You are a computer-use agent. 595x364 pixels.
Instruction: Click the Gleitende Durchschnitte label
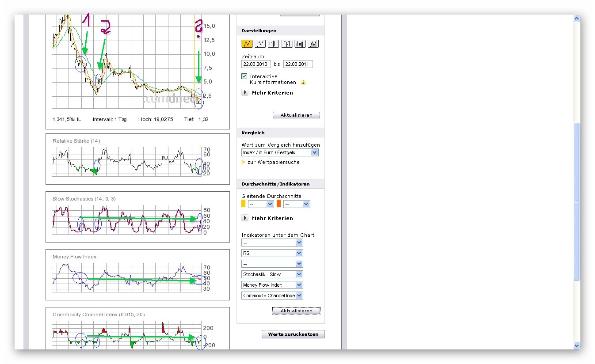pos(271,196)
